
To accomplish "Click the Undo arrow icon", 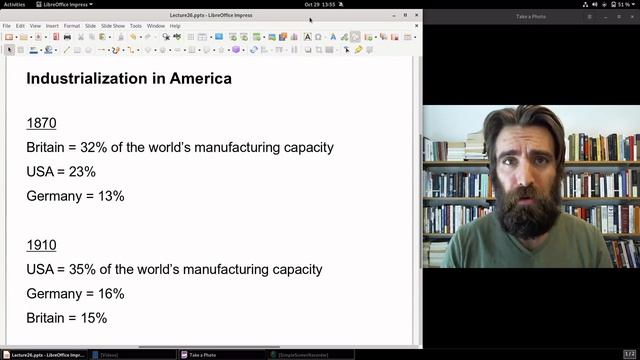I will [x=133, y=37].
